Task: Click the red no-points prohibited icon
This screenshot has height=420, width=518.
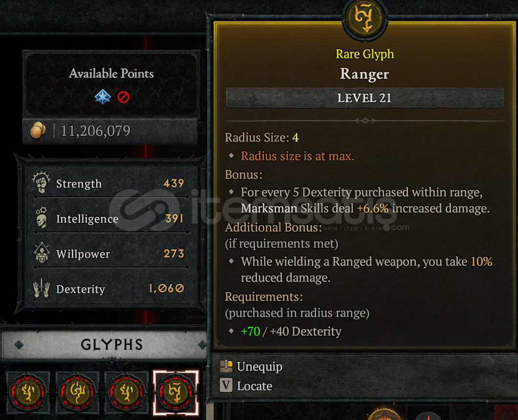Action: point(123,97)
